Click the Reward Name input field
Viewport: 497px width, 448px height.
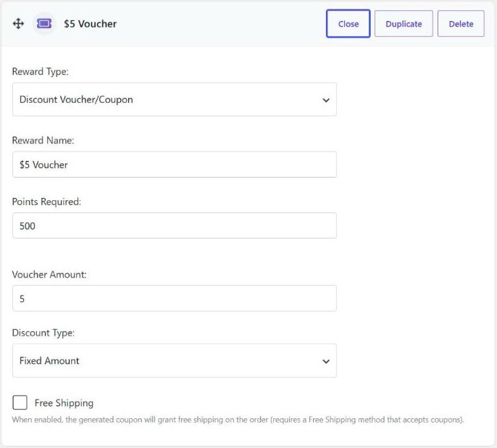pyautogui.click(x=175, y=165)
